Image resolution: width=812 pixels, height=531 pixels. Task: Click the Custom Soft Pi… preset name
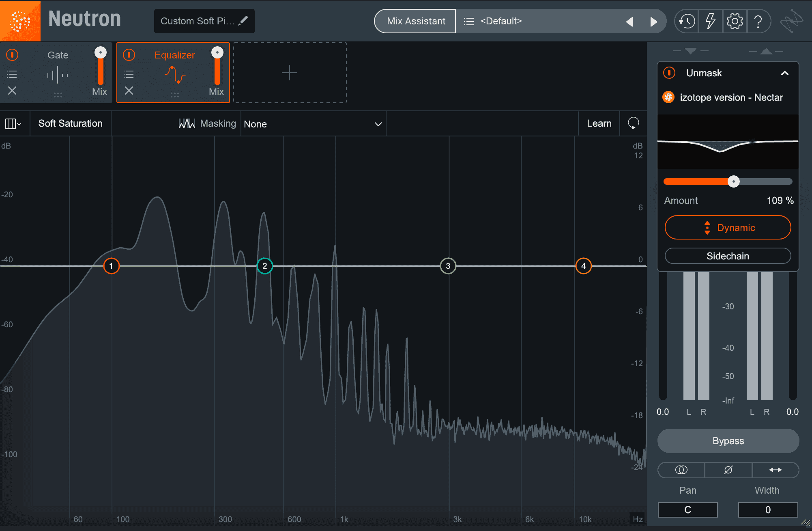198,21
